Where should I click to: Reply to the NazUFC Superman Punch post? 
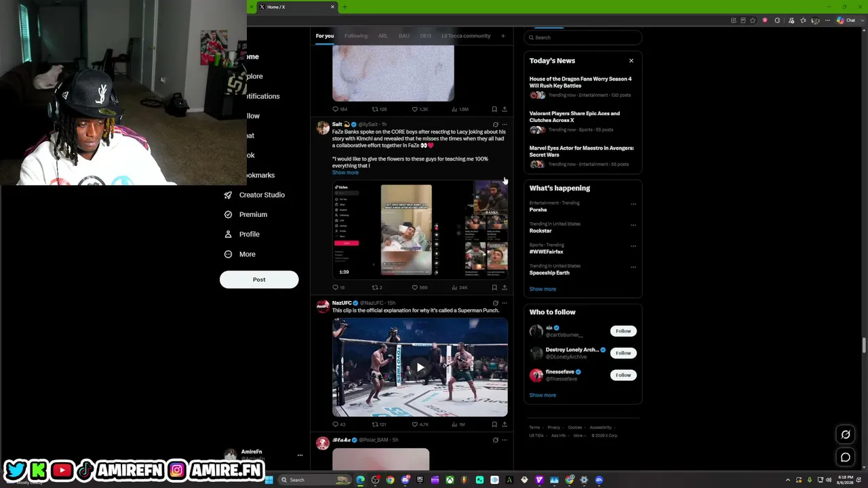335,424
